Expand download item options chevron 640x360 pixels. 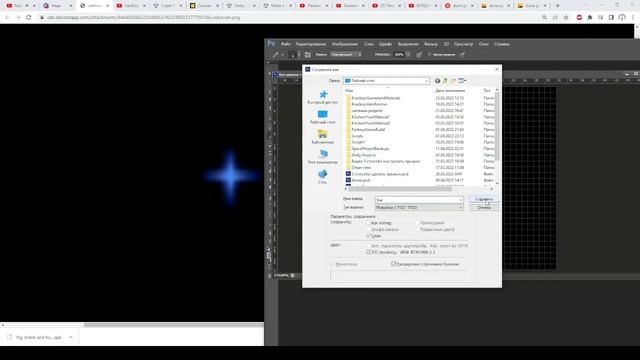pyautogui.click(x=71, y=338)
